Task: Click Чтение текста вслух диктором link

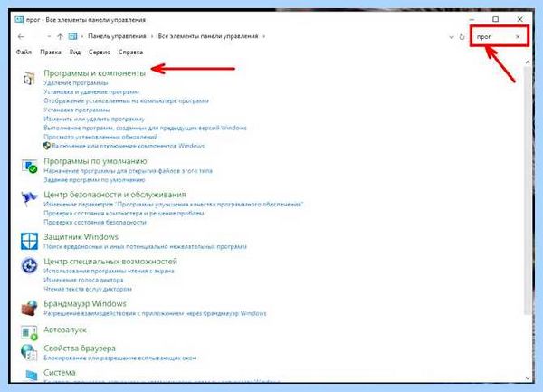Action: 88,289
